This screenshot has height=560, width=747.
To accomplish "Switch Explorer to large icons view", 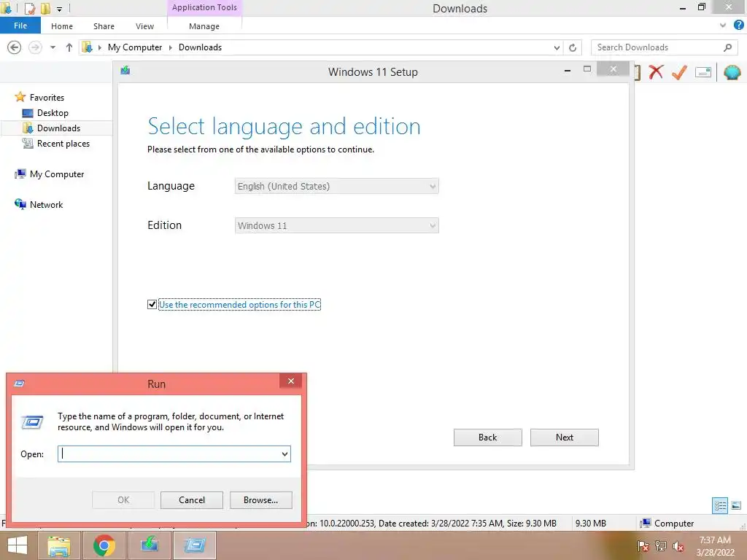I will click(736, 505).
